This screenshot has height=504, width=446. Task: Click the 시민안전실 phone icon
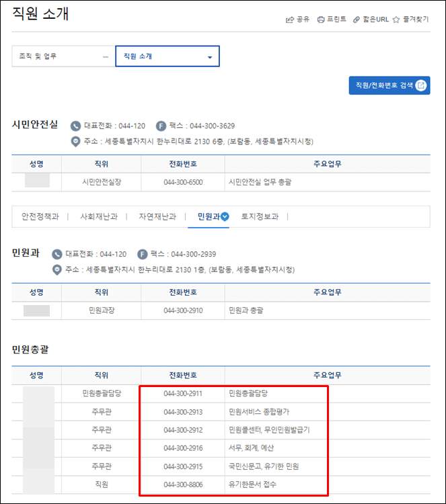pos(75,126)
